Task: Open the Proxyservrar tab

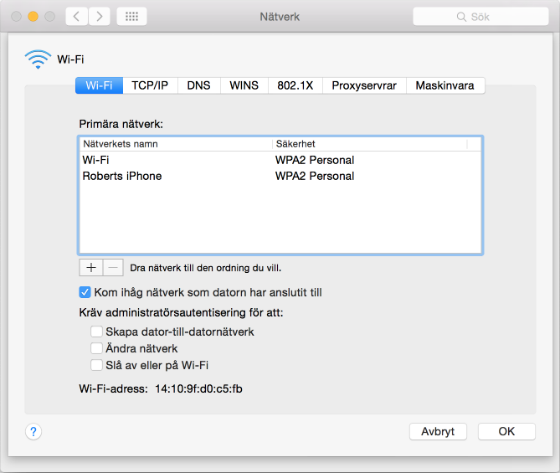Action: (x=364, y=86)
